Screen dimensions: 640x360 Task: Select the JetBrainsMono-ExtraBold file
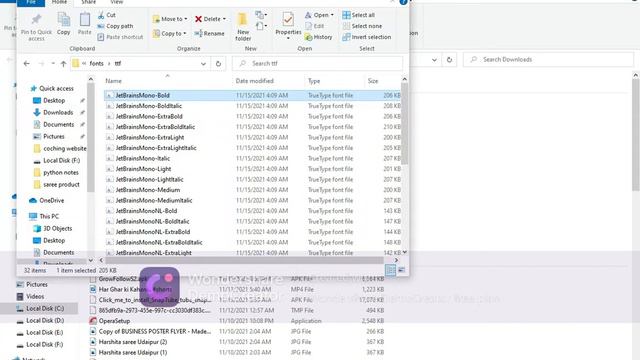tap(252, 116)
